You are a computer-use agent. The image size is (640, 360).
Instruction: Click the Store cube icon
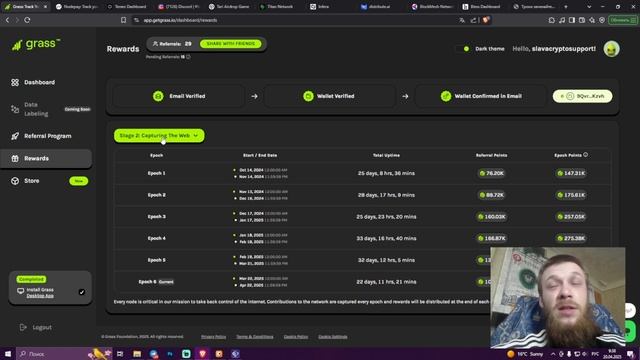(x=15, y=181)
